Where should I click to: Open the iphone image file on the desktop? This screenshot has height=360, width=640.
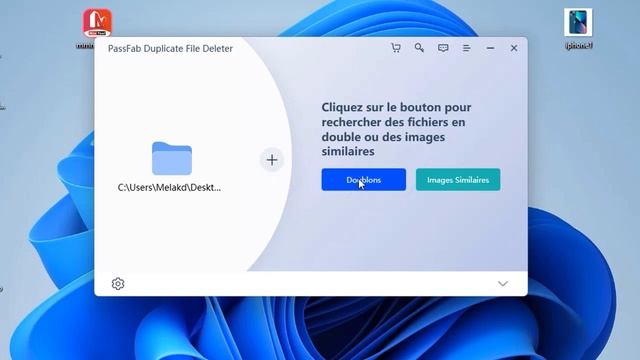578,23
